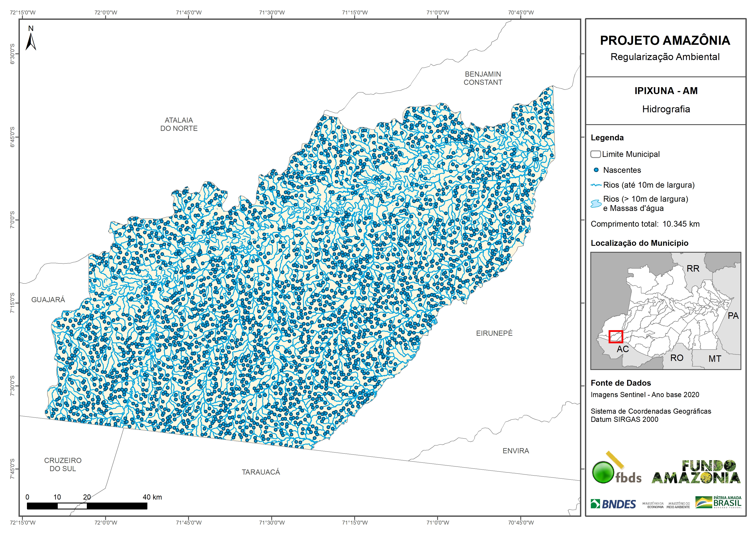This screenshot has width=756, height=534.
Task: Click the narrow rivers legend line symbol
Action: pyautogui.click(x=596, y=185)
